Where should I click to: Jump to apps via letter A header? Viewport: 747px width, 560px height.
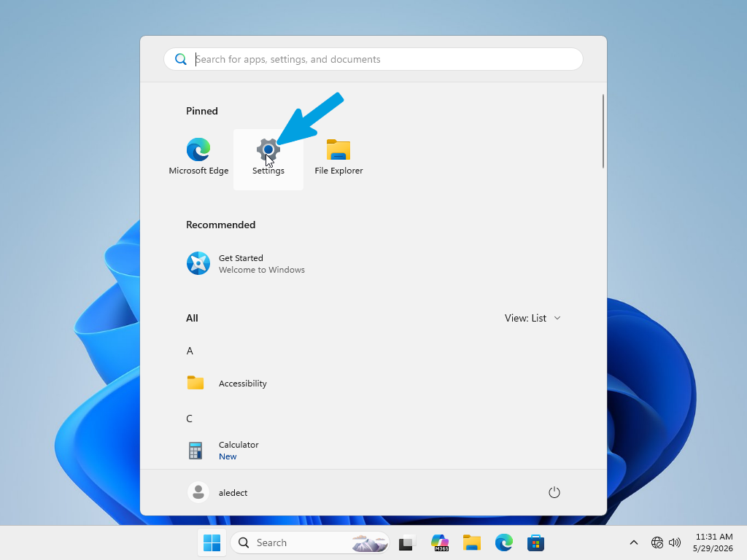[x=190, y=351]
